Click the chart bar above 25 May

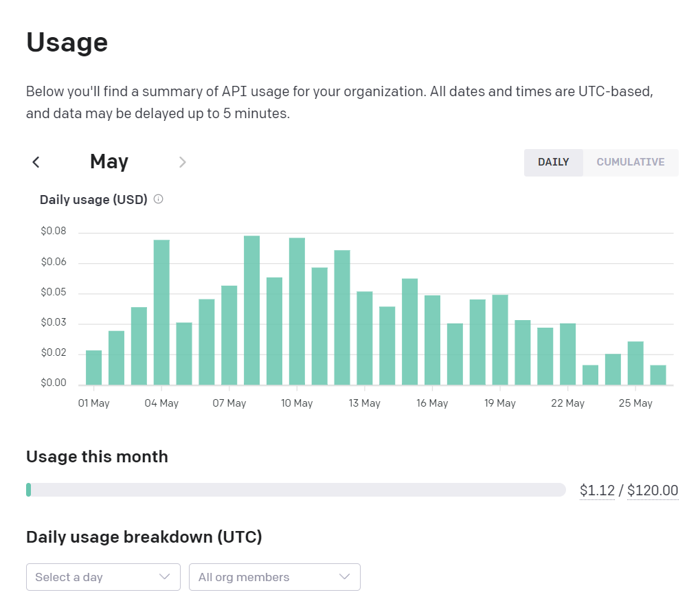(x=635, y=363)
